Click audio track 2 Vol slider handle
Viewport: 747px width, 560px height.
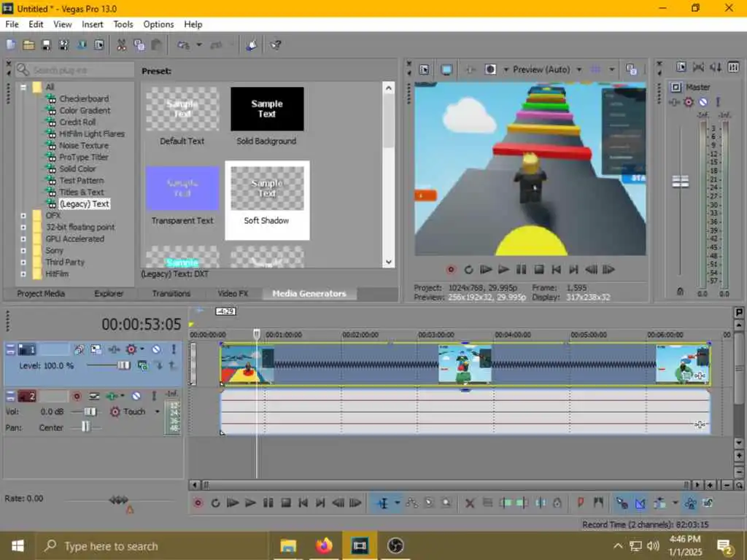click(90, 411)
